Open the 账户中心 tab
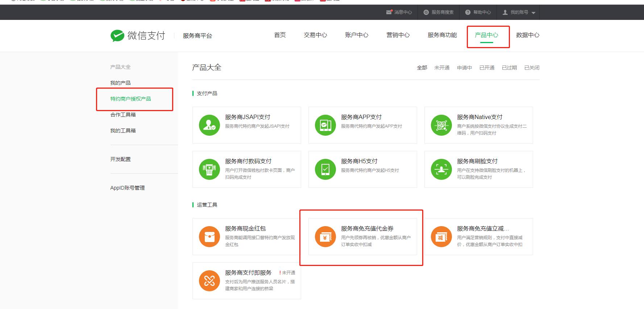644x309 pixels. (x=357, y=35)
